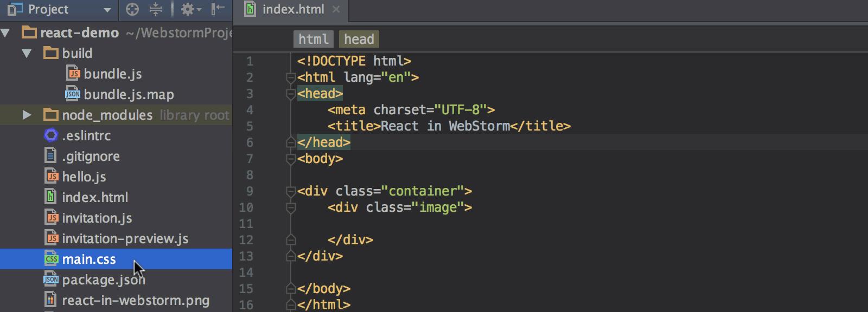Open bundle.js.map file
The width and height of the screenshot is (868, 312).
point(129,94)
